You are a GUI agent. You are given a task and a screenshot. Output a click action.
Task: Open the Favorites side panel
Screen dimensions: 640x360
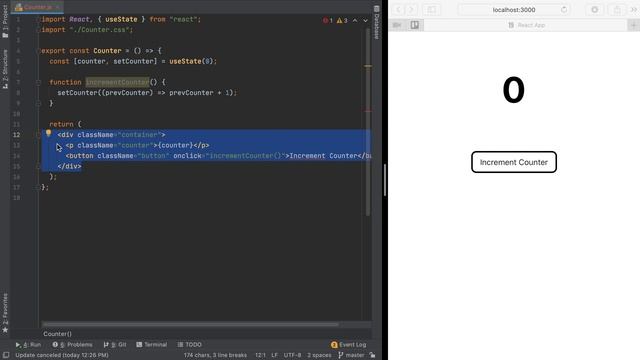click(5, 313)
